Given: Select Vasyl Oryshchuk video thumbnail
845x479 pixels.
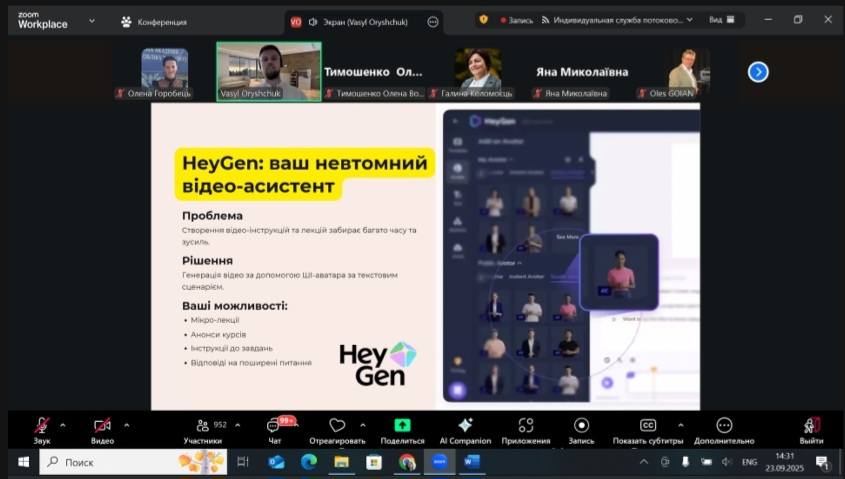Looking at the screenshot, I should click(268, 69).
